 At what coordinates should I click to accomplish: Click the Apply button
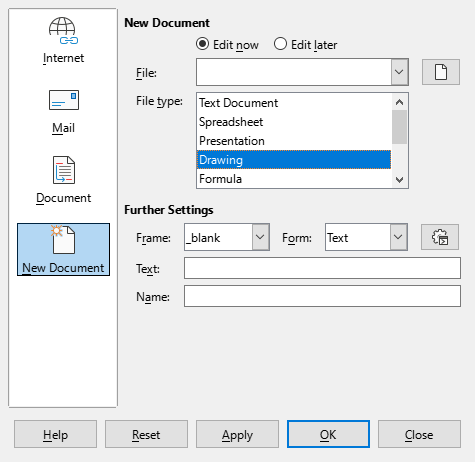click(237, 434)
